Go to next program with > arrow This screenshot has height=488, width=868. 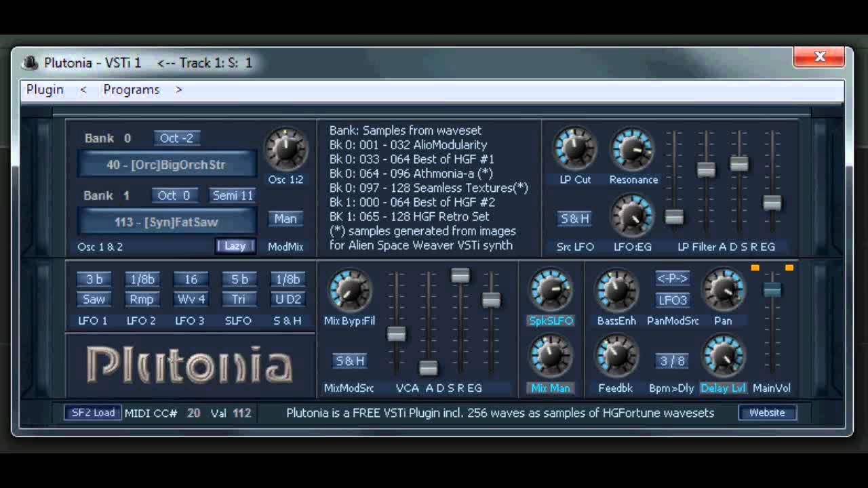click(x=178, y=89)
